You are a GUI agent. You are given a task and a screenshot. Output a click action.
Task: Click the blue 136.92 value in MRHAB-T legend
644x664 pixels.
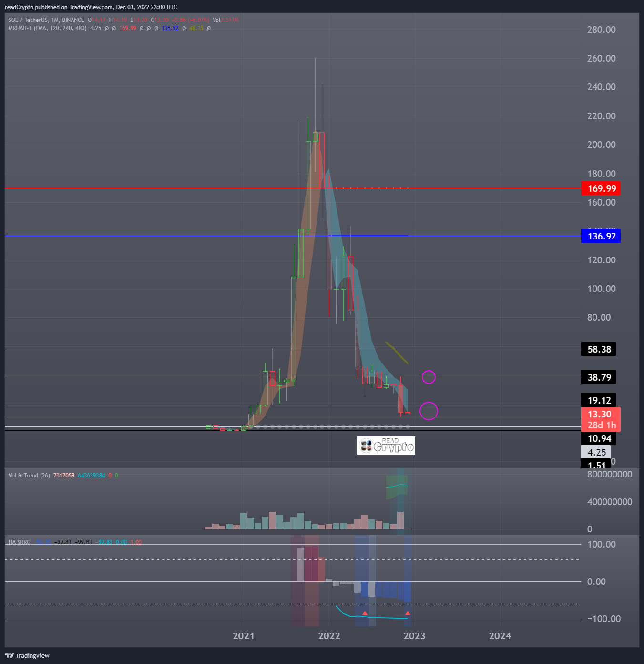click(170, 28)
